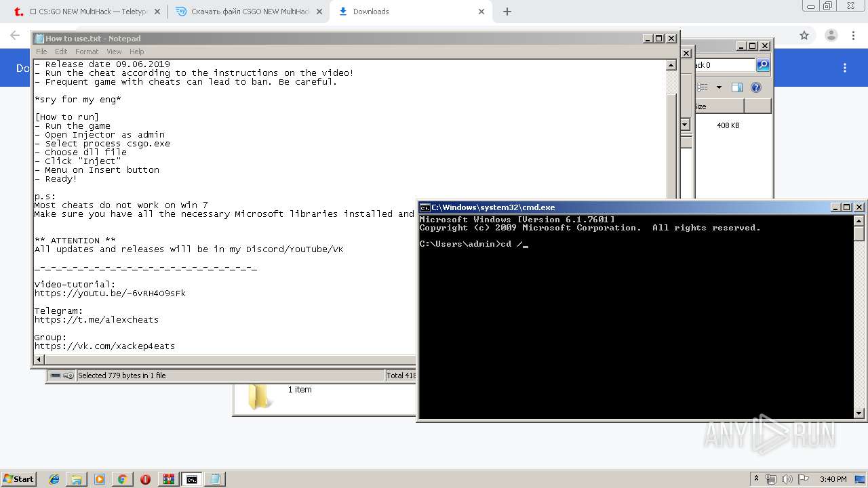Open the Format menu in Notepad
The image size is (868, 488).
pyautogui.click(x=87, y=52)
